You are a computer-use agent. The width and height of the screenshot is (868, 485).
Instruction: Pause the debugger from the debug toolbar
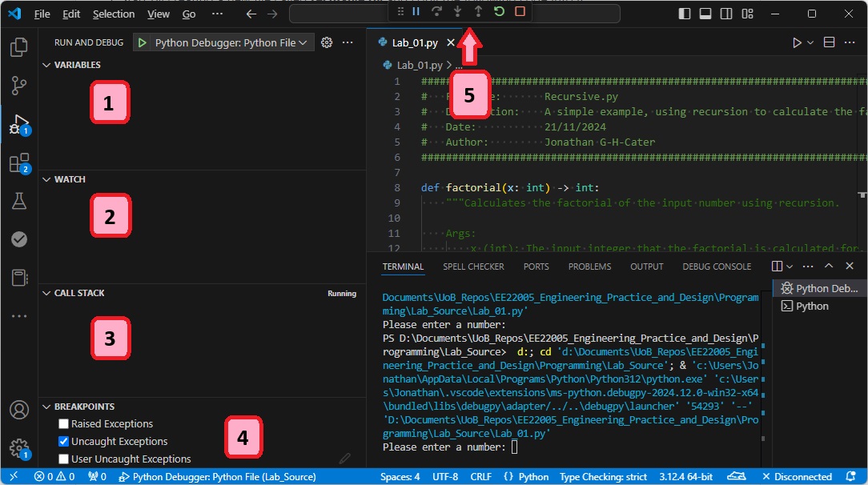pyautogui.click(x=416, y=12)
